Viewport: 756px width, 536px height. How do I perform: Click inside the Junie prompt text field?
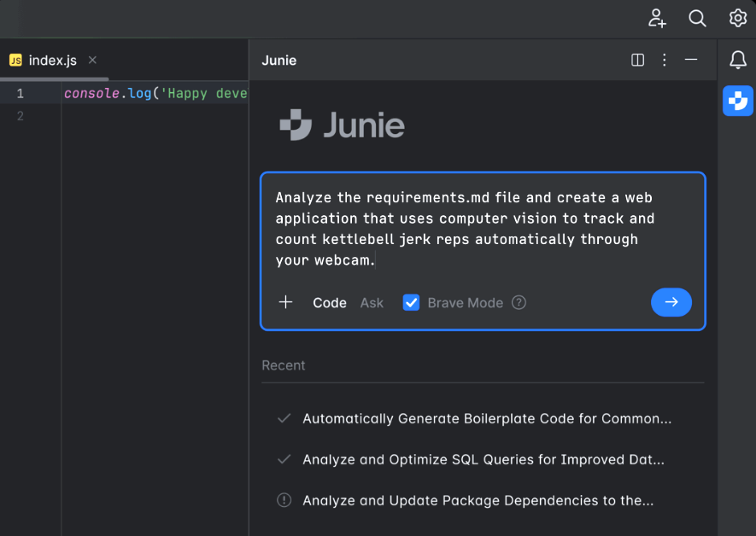pyautogui.click(x=483, y=229)
